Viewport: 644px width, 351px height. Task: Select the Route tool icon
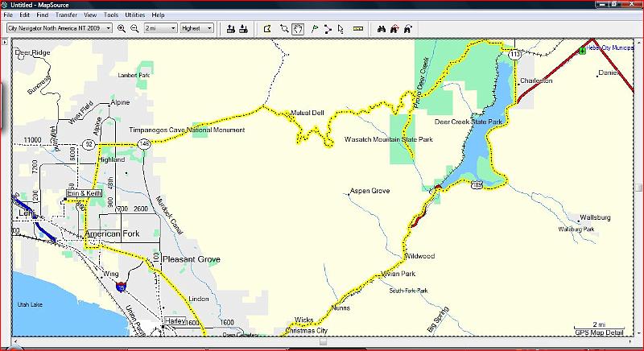pos(328,29)
